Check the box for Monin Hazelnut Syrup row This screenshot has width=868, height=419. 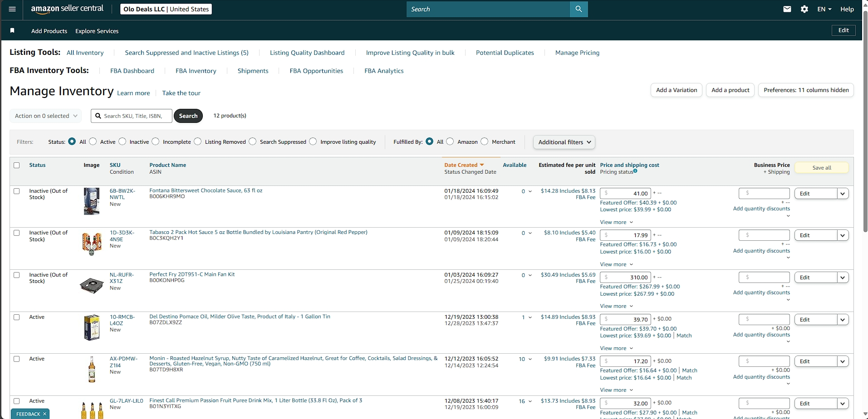pos(17,359)
